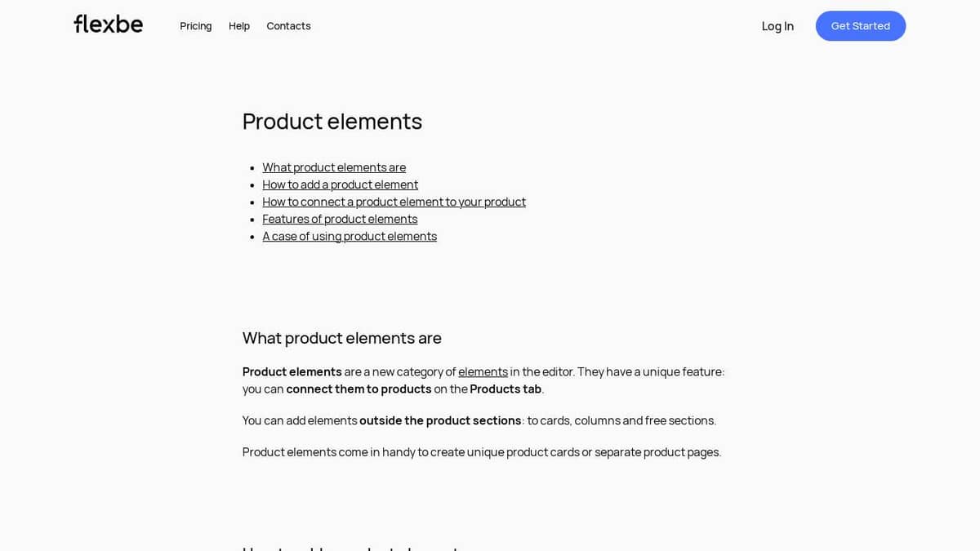980x551 pixels.
Task: Select the 'Product elements' page heading
Action: pyautogui.click(x=332, y=121)
